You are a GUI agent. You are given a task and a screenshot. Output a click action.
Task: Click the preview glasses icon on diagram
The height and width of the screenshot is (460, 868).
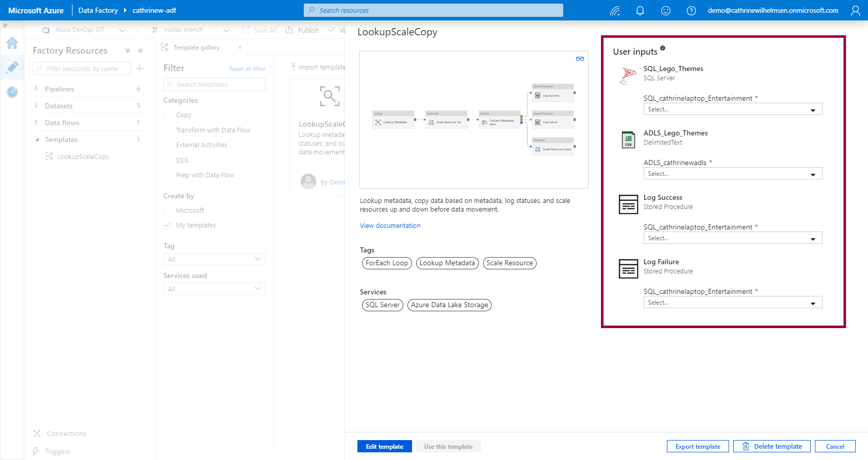(580, 59)
